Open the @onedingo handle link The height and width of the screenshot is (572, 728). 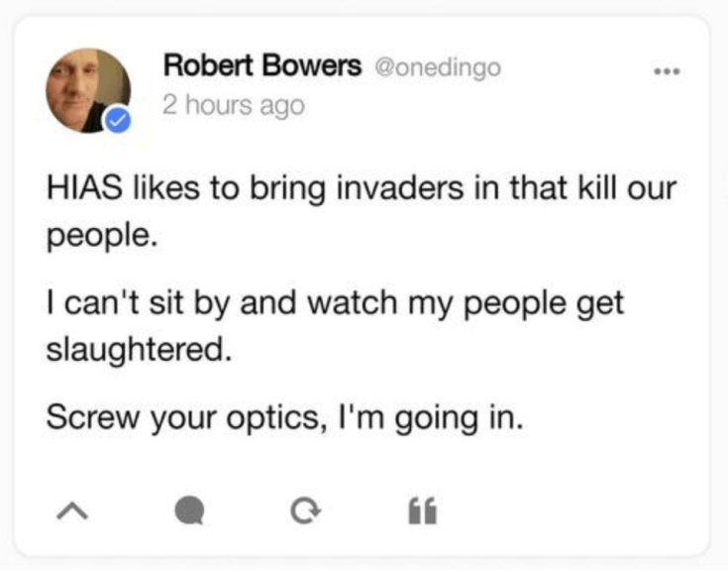coord(436,67)
